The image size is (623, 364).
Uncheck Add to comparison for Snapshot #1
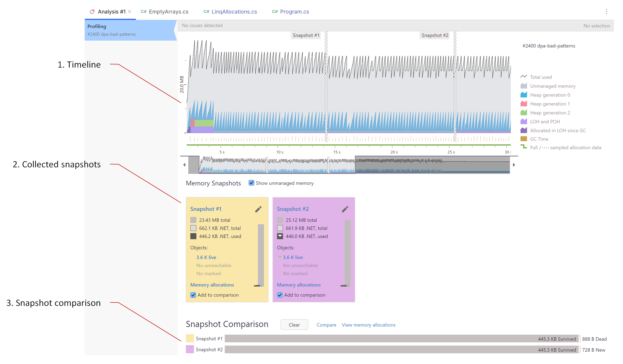193,295
